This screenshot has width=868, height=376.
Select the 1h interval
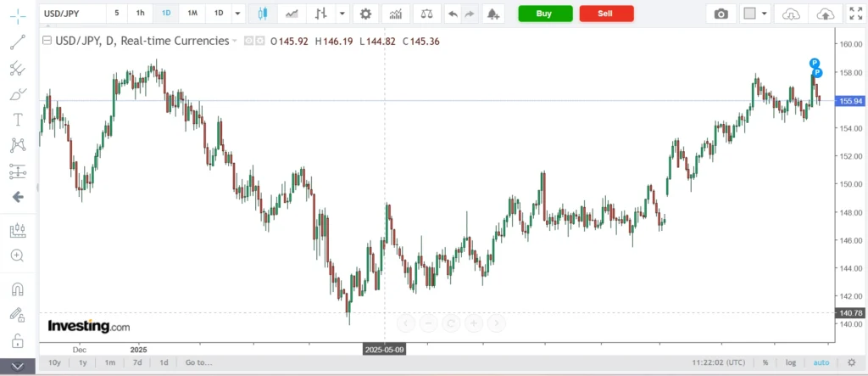pos(141,13)
